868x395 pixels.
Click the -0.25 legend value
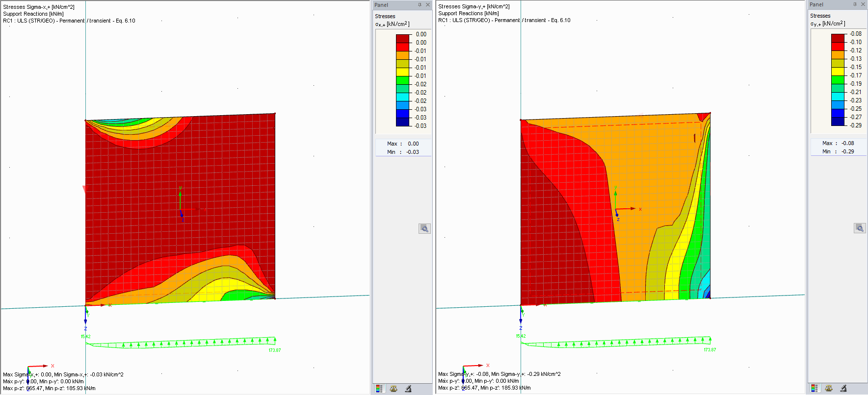coord(856,109)
